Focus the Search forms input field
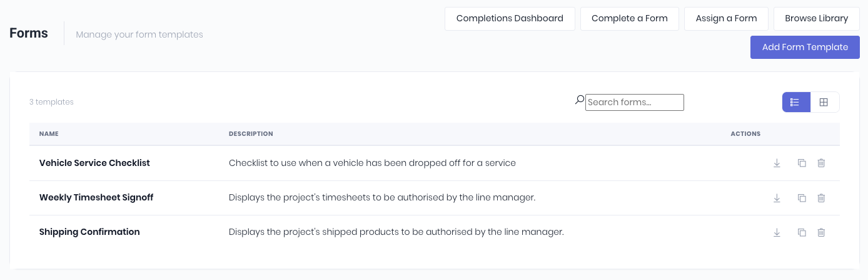The width and height of the screenshot is (868, 280). 634,102
